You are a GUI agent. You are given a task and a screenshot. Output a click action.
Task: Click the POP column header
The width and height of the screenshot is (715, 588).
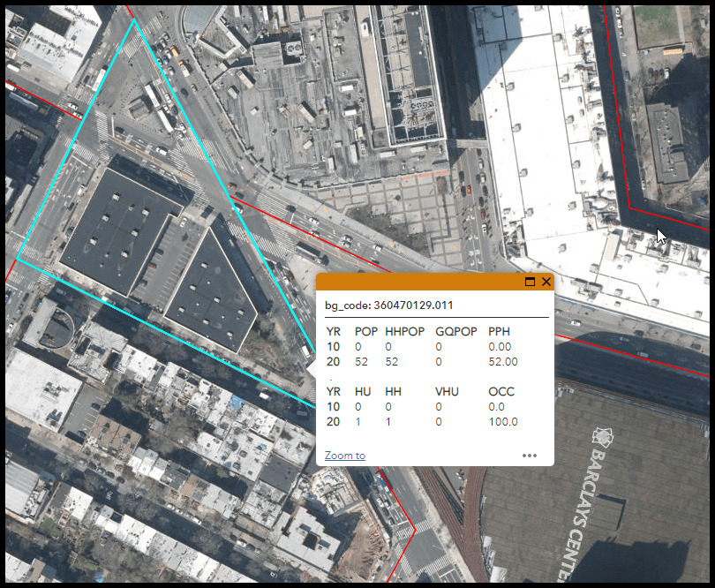pos(366,332)
